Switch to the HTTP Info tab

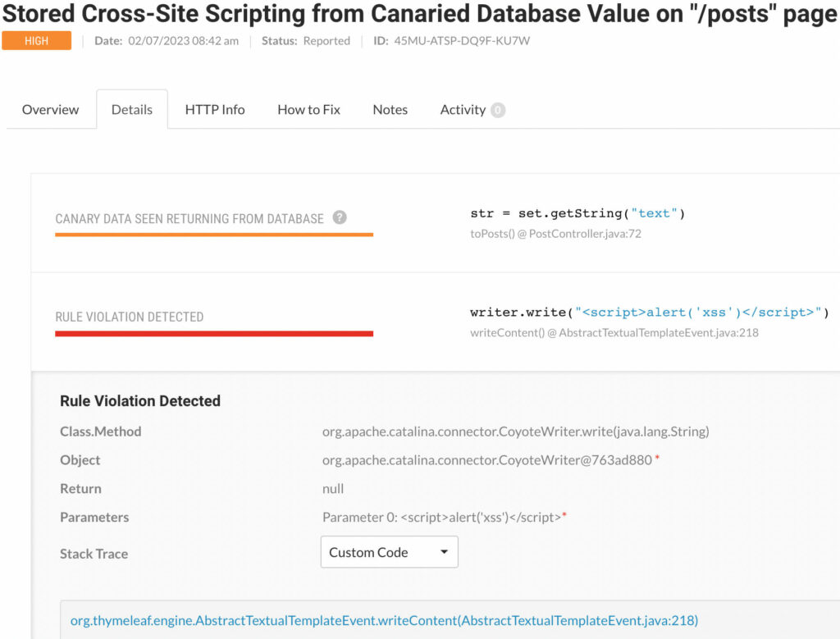click(215, 110)
